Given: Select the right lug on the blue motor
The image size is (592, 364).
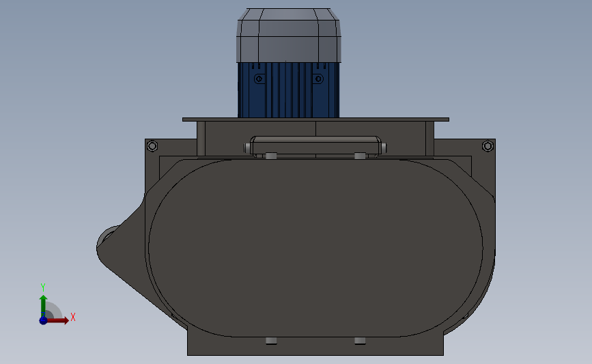Looking at the screenshot, I should tap(318, 79).
